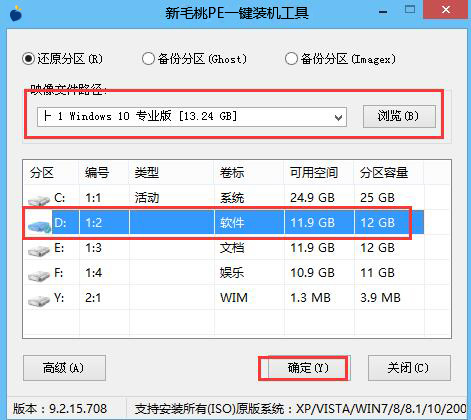
Task: Select the D: drive icon
Action: tap(39, 226)
